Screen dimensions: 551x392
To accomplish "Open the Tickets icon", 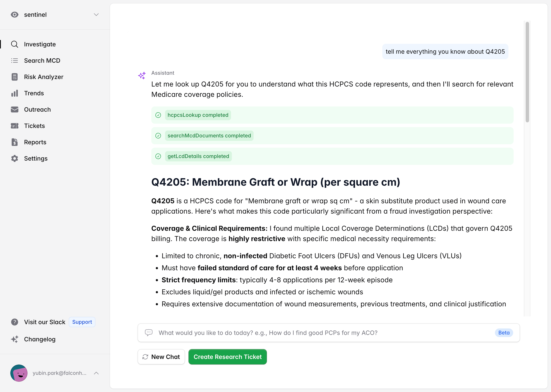I will [x=14, y=126].
